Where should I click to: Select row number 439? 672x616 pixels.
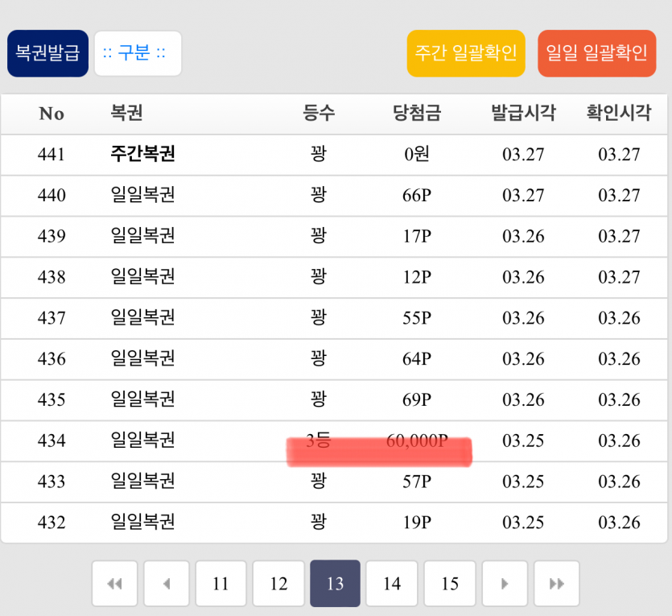pyautogui.click(x=52, y=236)
